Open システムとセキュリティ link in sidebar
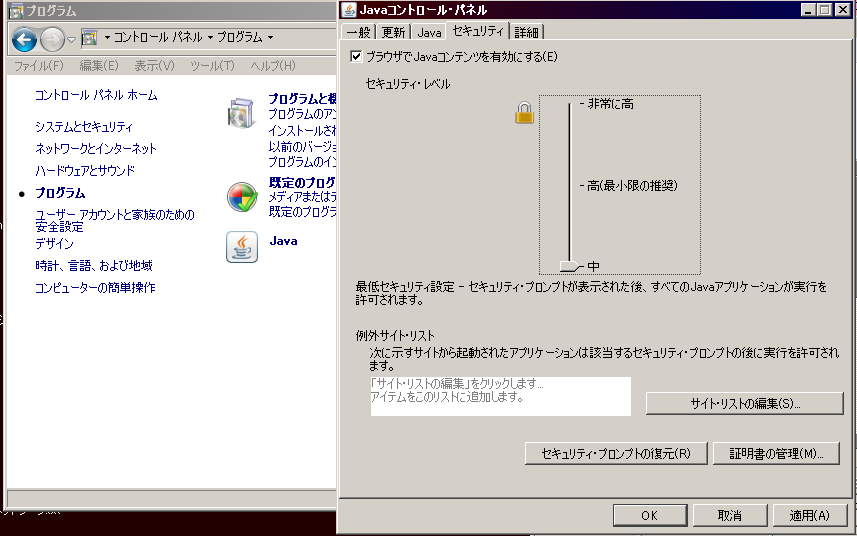Screen dimensions: 857x536 point(84,127)
